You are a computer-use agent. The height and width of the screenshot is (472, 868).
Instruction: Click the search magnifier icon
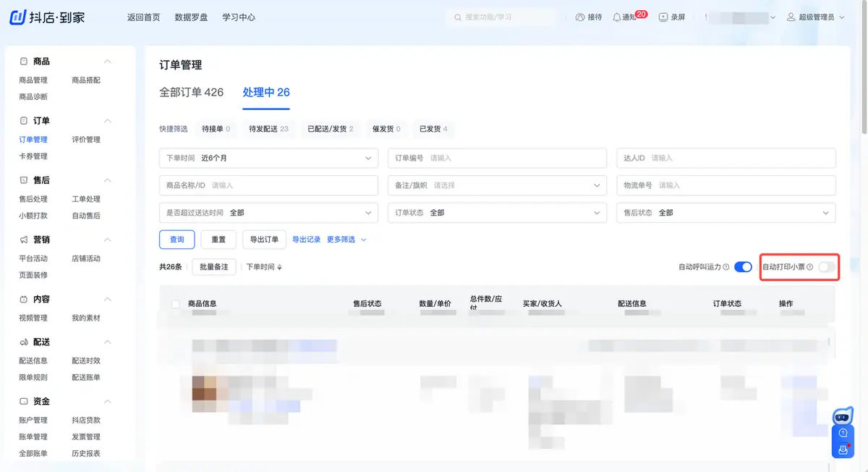pyautogui.click(x=458, y=17)
